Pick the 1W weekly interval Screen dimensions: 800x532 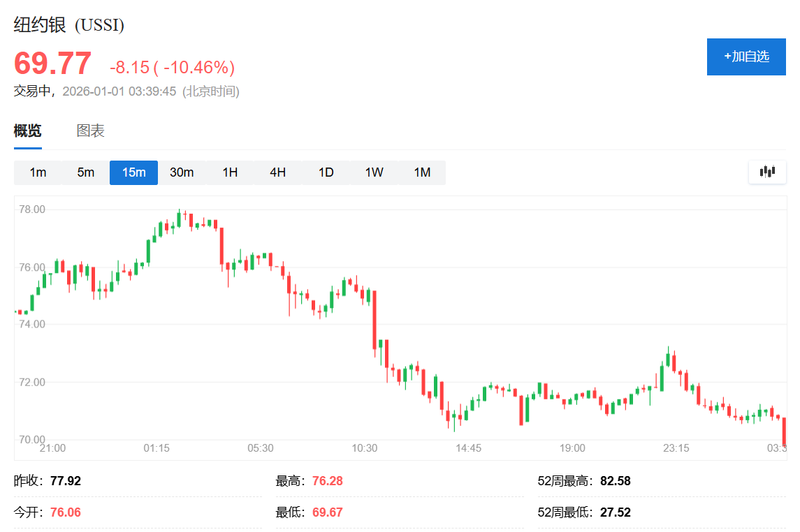coord(374,172)
